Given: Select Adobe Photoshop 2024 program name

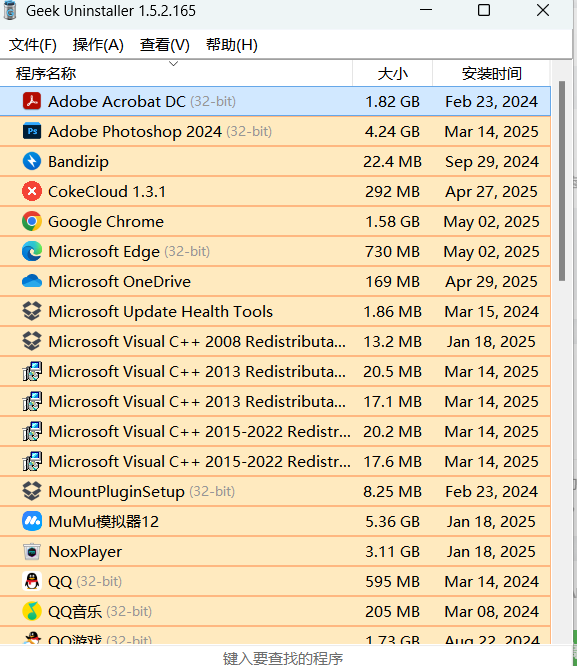Looking at the screenshot, I should [x=135, y=131].
